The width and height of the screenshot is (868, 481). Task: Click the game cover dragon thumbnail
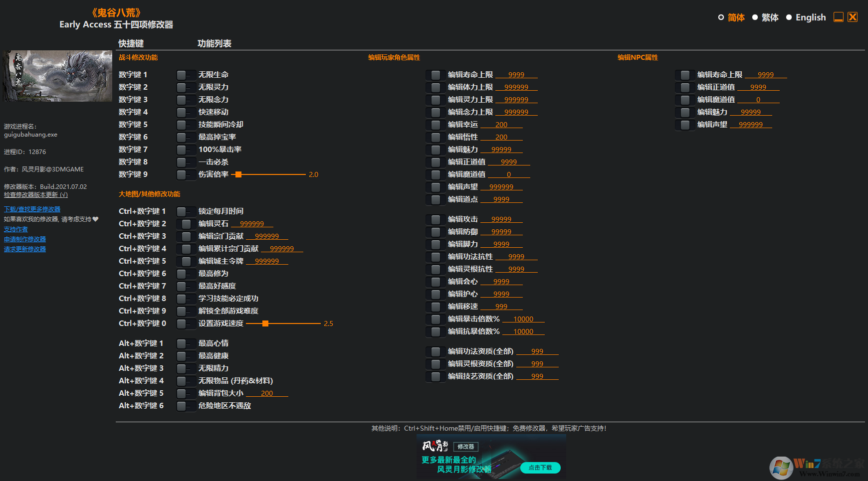pos(58,76)
